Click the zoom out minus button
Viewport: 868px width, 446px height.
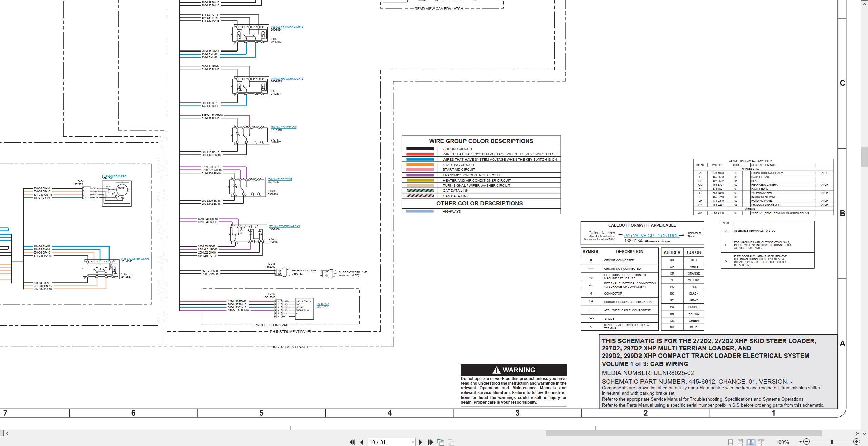807,442
